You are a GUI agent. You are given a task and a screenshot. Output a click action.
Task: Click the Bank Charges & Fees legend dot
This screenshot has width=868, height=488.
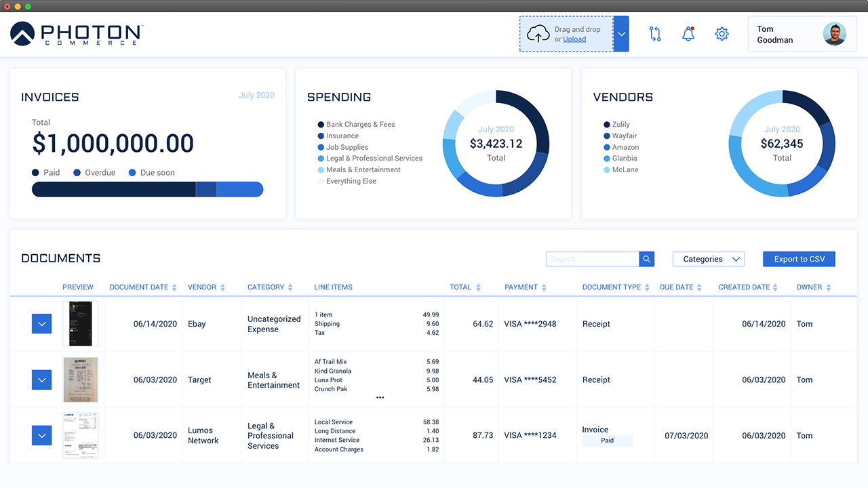point(321,125)
